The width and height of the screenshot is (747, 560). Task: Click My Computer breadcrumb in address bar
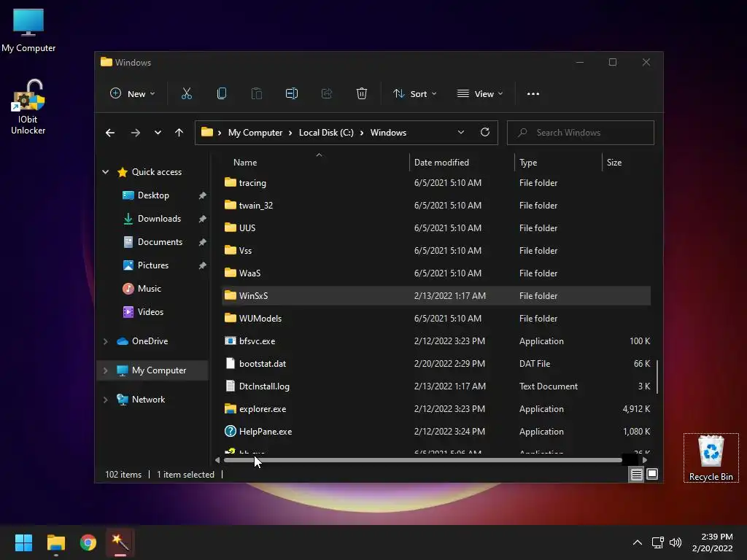[x=255, y=133]
